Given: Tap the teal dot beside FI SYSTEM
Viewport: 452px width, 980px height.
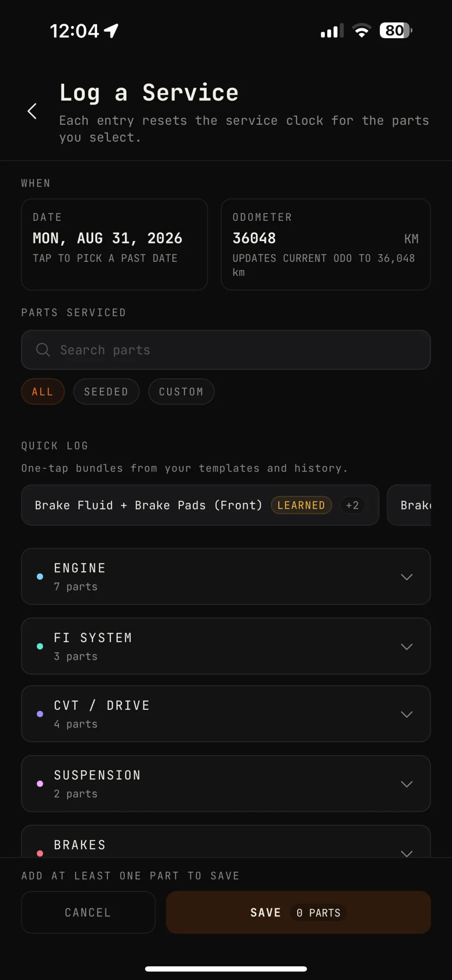Looking at the screenshot, I should coord(40,646).
